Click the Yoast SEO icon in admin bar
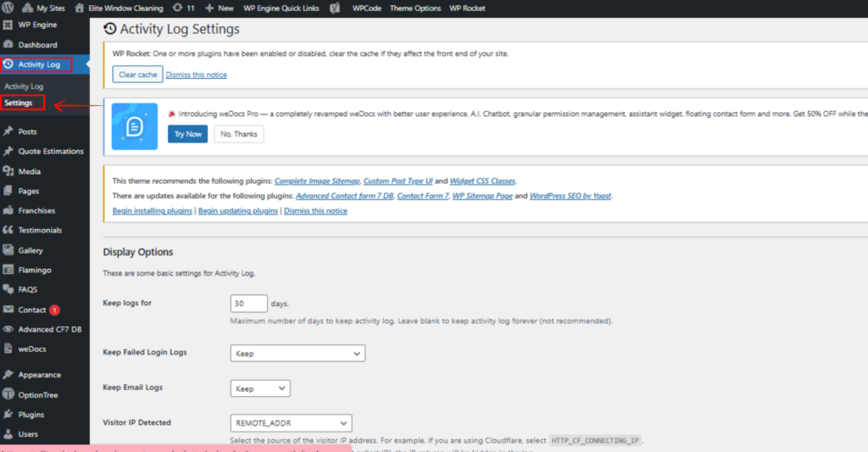The image size is (868, 452). pyautogui.click(x=335, y=8)
